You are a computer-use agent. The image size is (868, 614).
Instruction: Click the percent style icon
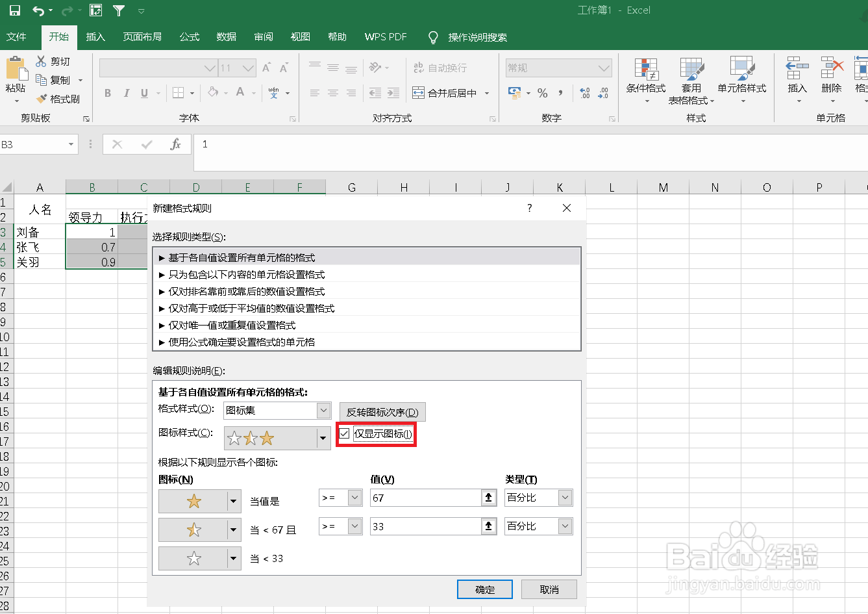[x=543, y=92]
